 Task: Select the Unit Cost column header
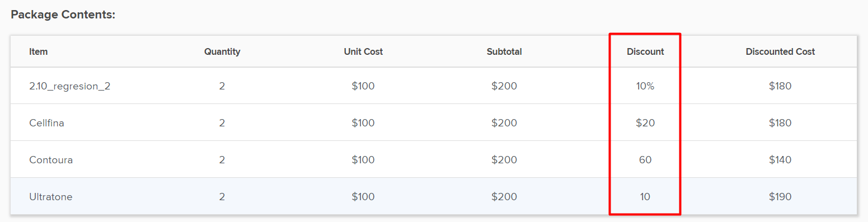coord(363,51)
